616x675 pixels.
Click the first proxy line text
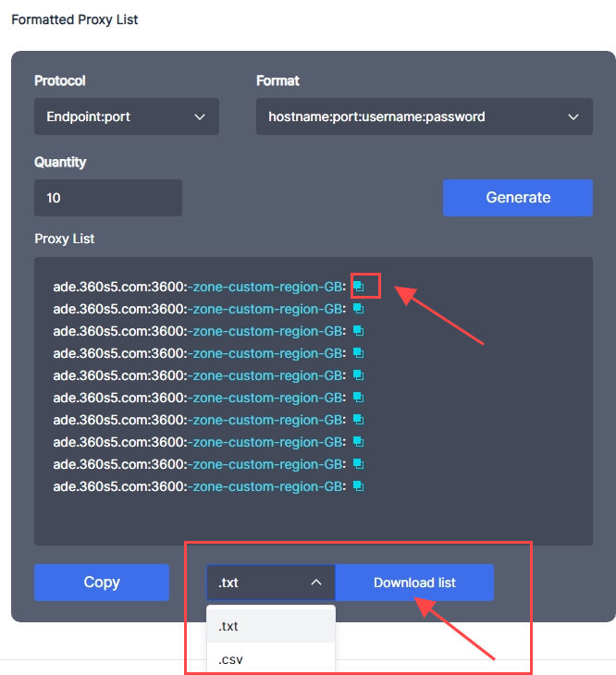199,287
